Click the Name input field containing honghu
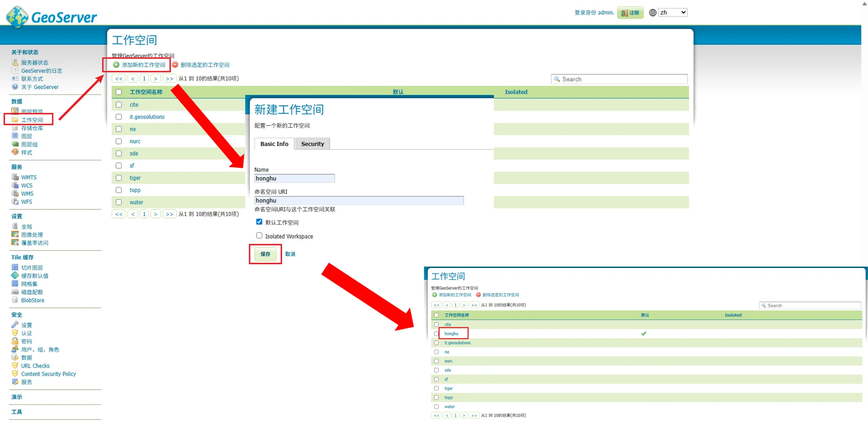Viewport: 868px width, 427px height. pyautogui.click(x=294, y=179)
